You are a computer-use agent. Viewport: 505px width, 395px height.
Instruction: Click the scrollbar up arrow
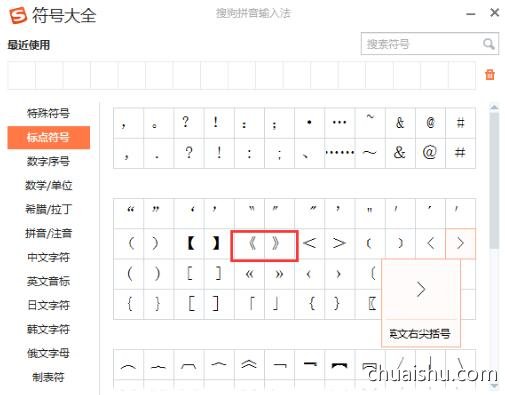(494, 108)
